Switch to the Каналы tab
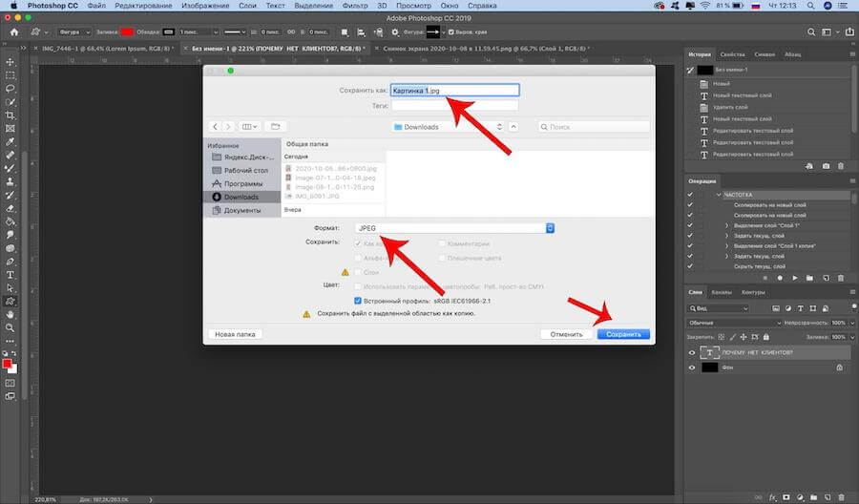859x504 pixels. [723, 292]
